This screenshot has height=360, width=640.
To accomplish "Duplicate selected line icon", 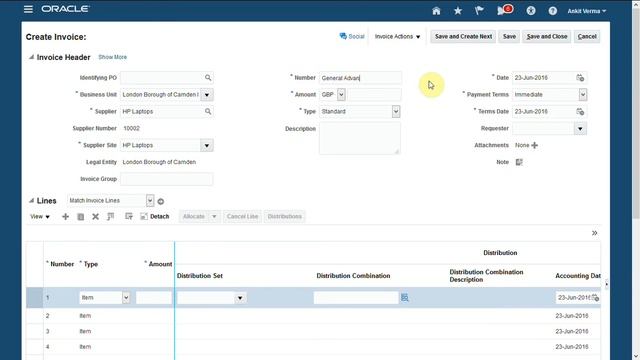I will 81,216.
